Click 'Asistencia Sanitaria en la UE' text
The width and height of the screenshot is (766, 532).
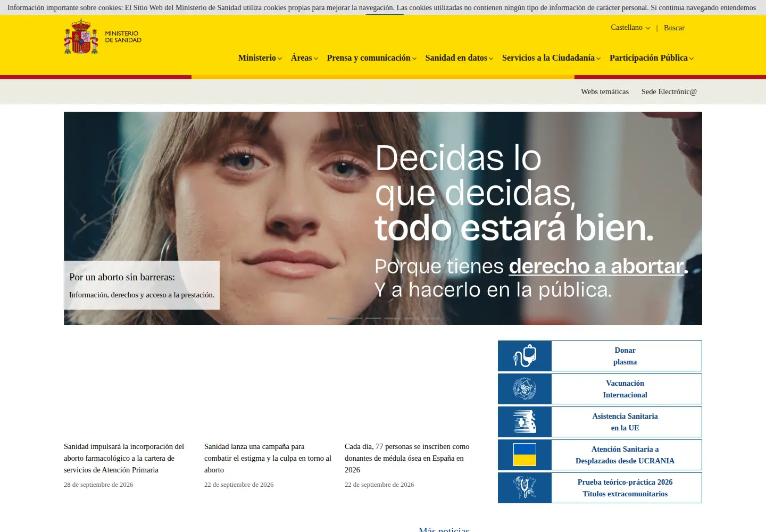(x=625, y=422)
